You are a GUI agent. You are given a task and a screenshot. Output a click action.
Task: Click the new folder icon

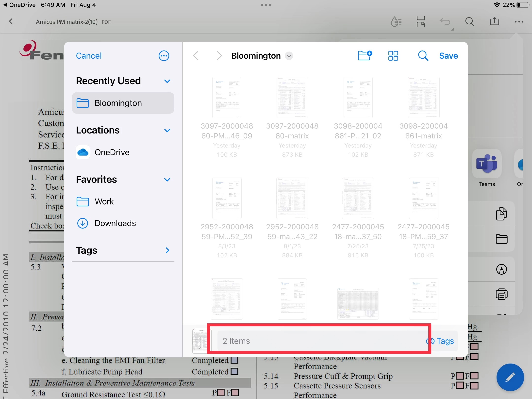click(365, 56)
